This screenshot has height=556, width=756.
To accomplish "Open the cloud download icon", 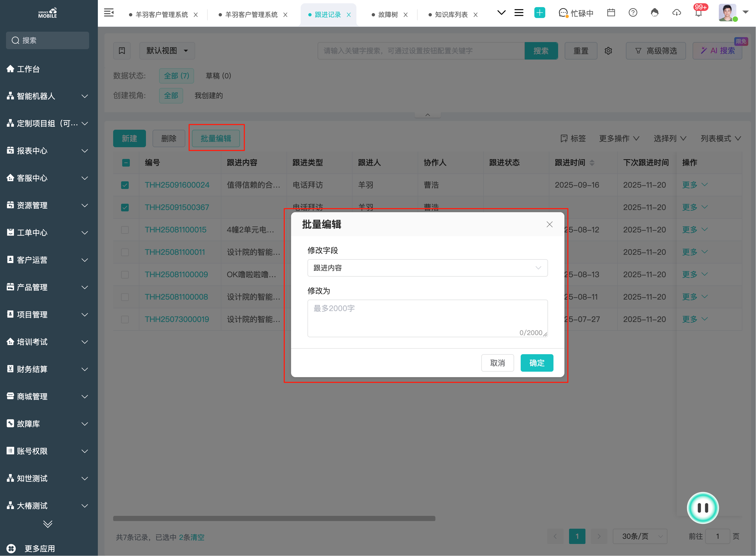I will [676, 13].
